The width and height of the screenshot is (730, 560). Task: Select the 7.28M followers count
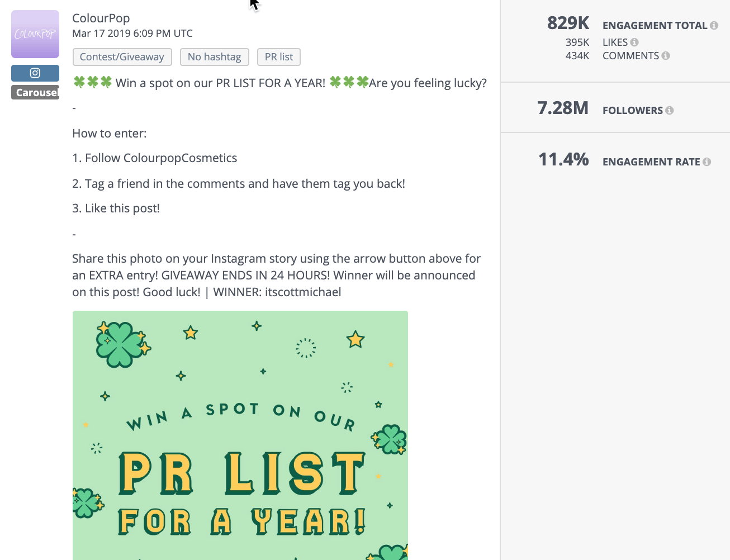click(563, 108)
